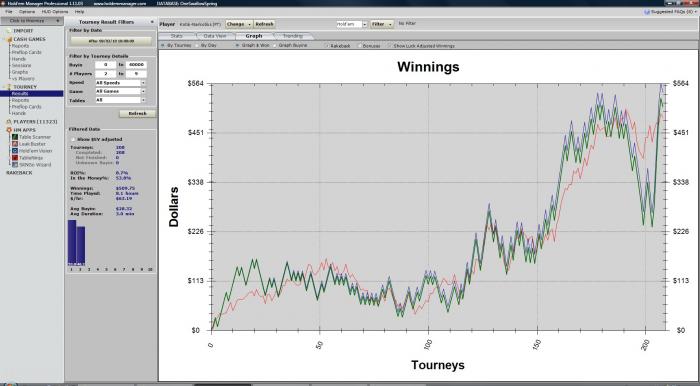Click the Filter by Date button
This screenshot has width=700, height=386.
coord(111,41)
